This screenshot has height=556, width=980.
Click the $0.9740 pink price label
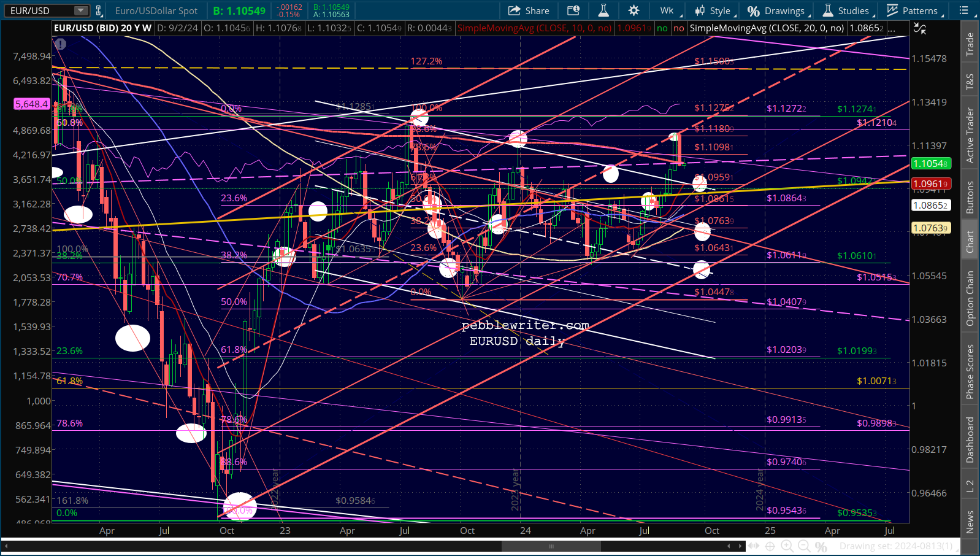786,462
